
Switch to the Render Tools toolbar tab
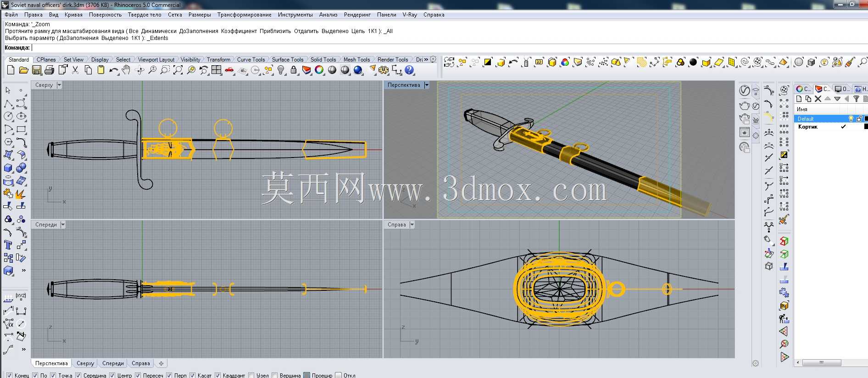pos(393,60)
